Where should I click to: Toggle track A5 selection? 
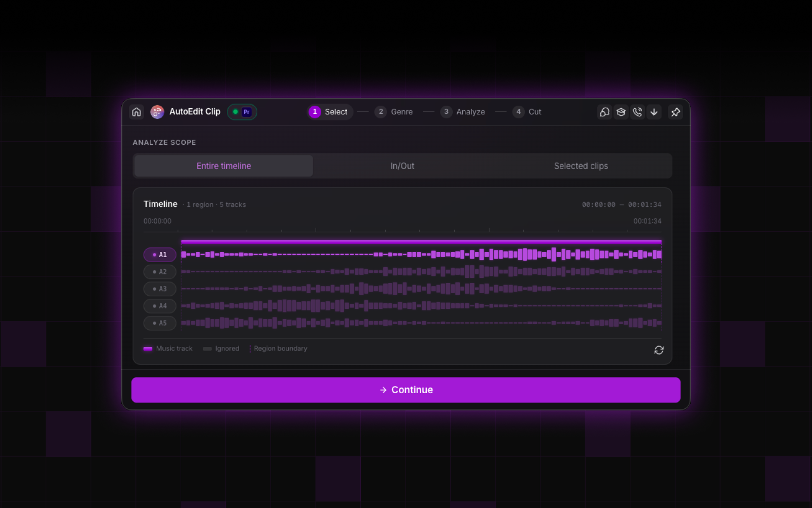pos(160,323)
